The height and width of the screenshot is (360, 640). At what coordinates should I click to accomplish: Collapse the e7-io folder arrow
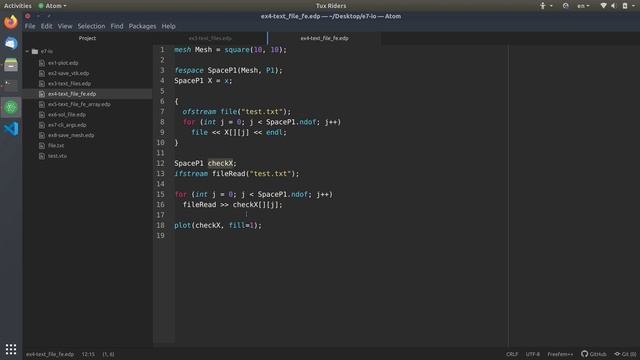pyautogui.click(x=27, y=51)
